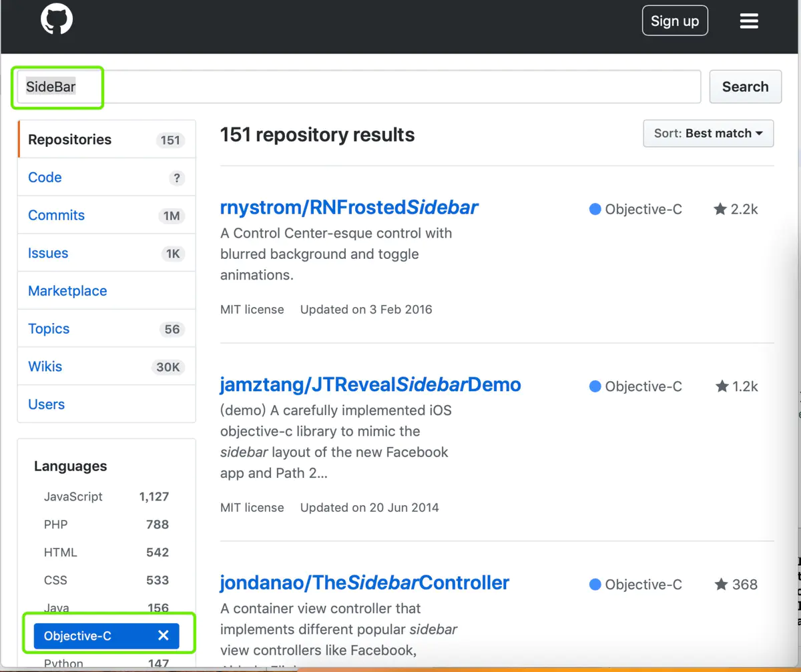Remove the Objective-C filter with the X

click(x=163, y=636)
